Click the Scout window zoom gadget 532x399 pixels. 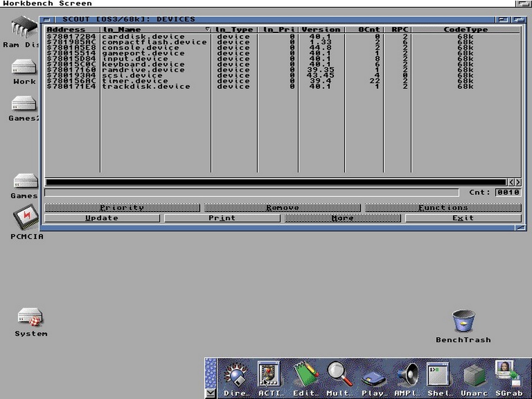pyautogui.click(x=503, y=19)
